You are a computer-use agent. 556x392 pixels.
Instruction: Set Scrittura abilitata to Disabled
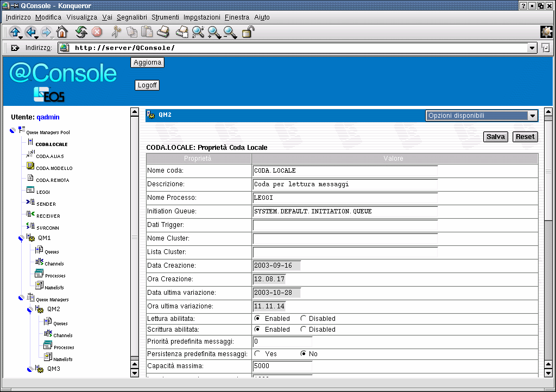click(304, 330)
